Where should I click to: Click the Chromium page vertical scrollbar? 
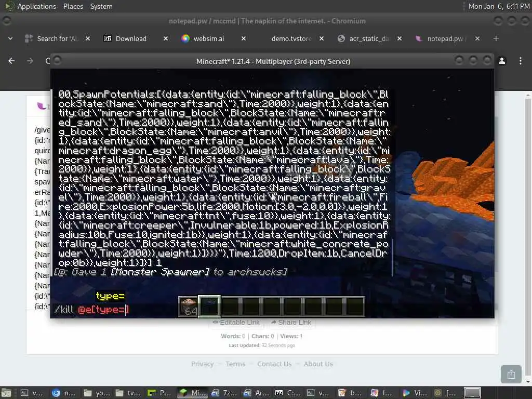[x=528, y=237]
